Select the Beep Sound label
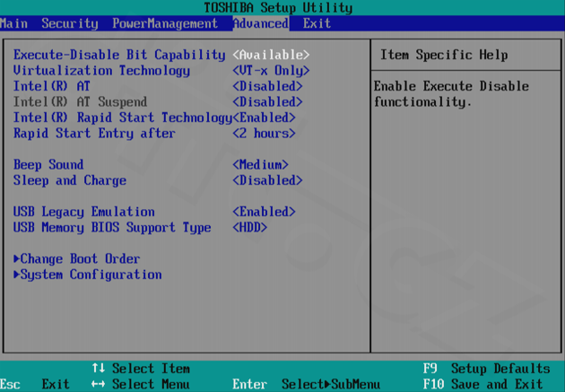The width and height of the screenshot is (565, 392). pyautogui.click(x=48, y=165)
